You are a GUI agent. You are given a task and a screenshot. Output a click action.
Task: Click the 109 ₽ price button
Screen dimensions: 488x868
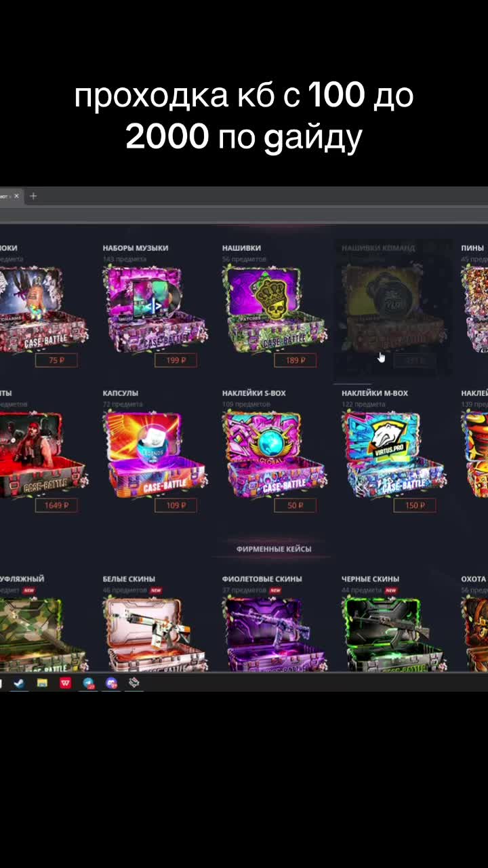click(176, 505)
